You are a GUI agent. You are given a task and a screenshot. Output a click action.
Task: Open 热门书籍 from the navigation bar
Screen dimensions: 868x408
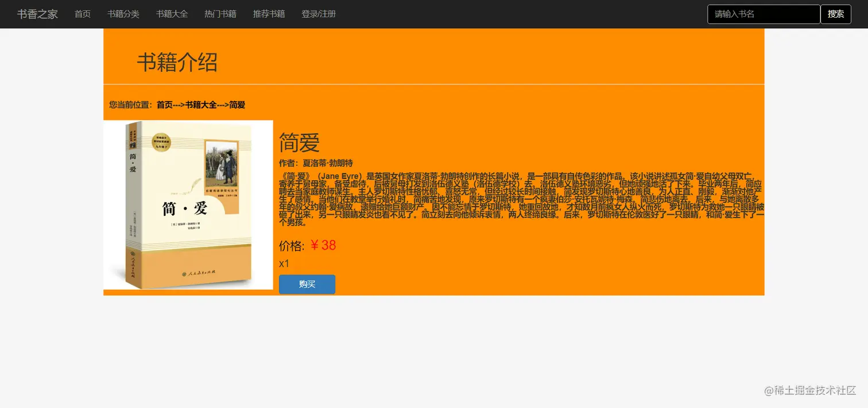point(220,14)
